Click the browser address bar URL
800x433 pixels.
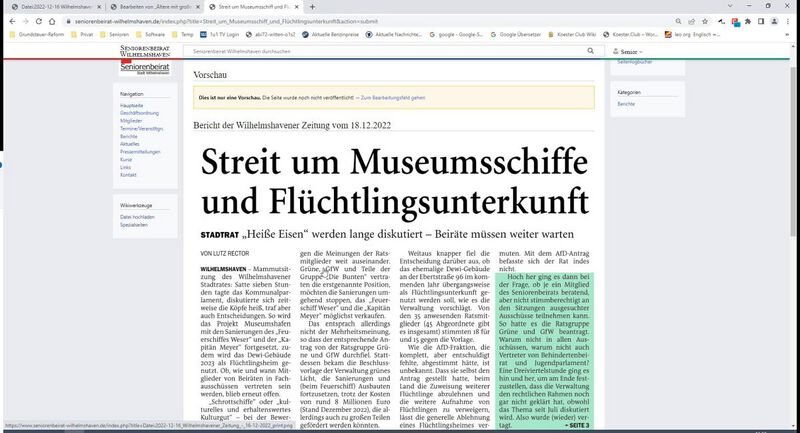pyautogui.click(x=226, y=21)
